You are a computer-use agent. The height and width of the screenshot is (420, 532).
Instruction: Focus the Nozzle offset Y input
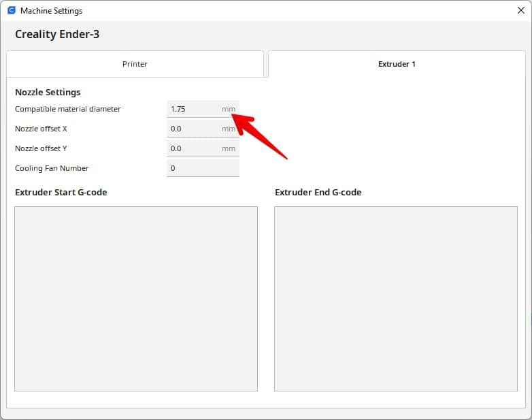coord(193,148)
